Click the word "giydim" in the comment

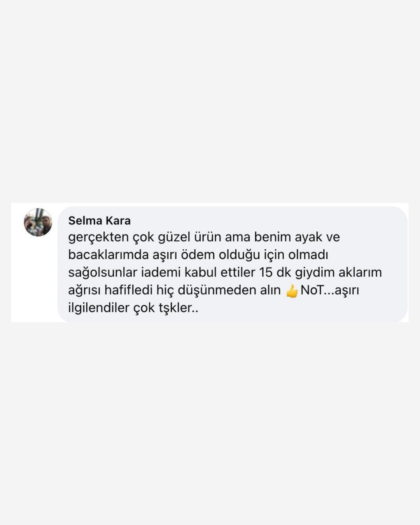[315, 273]
